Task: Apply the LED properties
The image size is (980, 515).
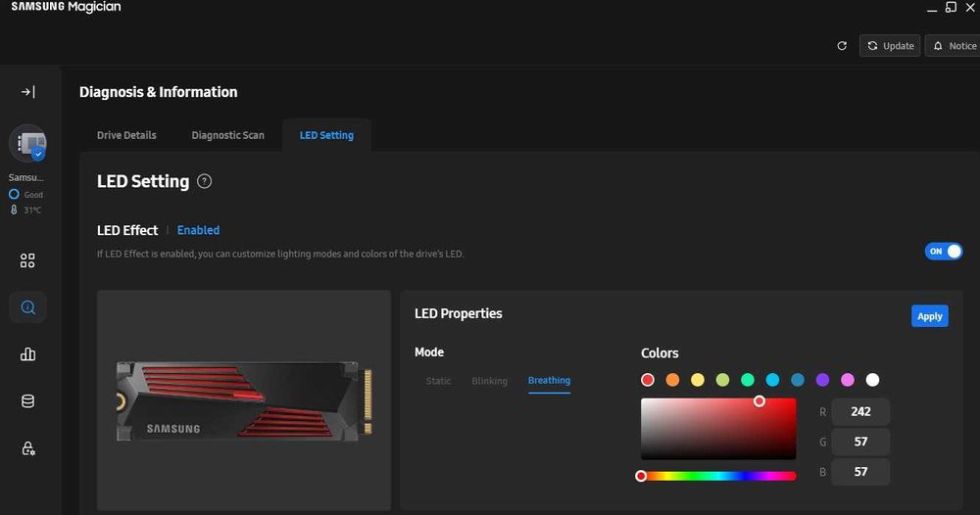Action: (929, 316)
